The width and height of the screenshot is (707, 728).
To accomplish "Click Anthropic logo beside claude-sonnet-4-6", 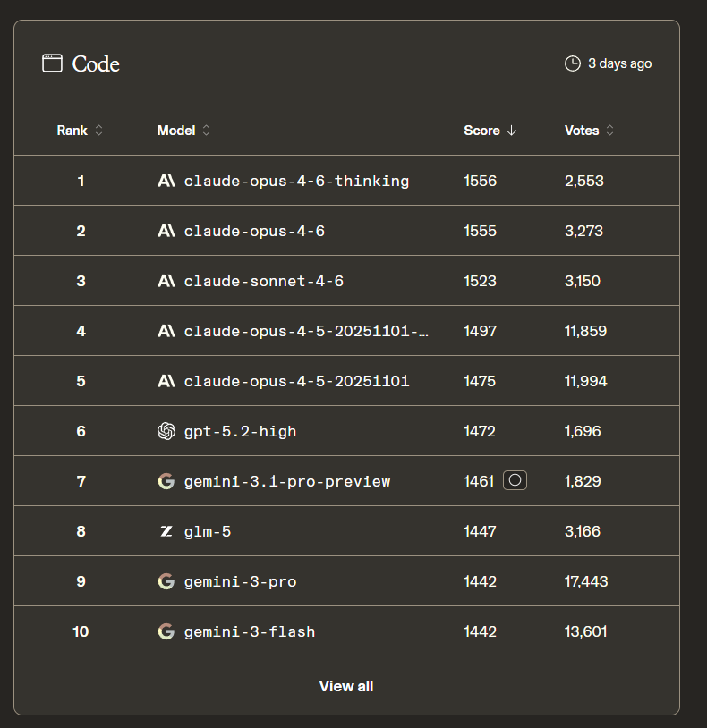I will coord(166,281).
